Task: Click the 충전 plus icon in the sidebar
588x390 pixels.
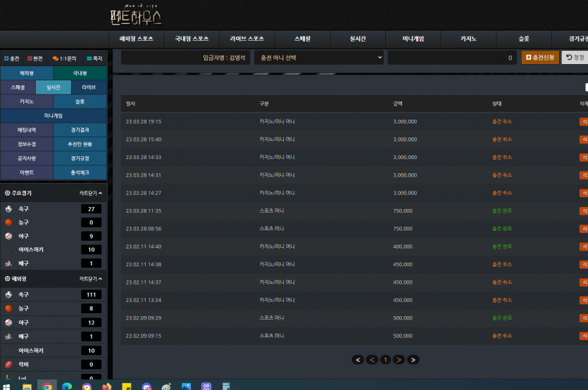Action: pyautogui.click(x=6, y=58)
